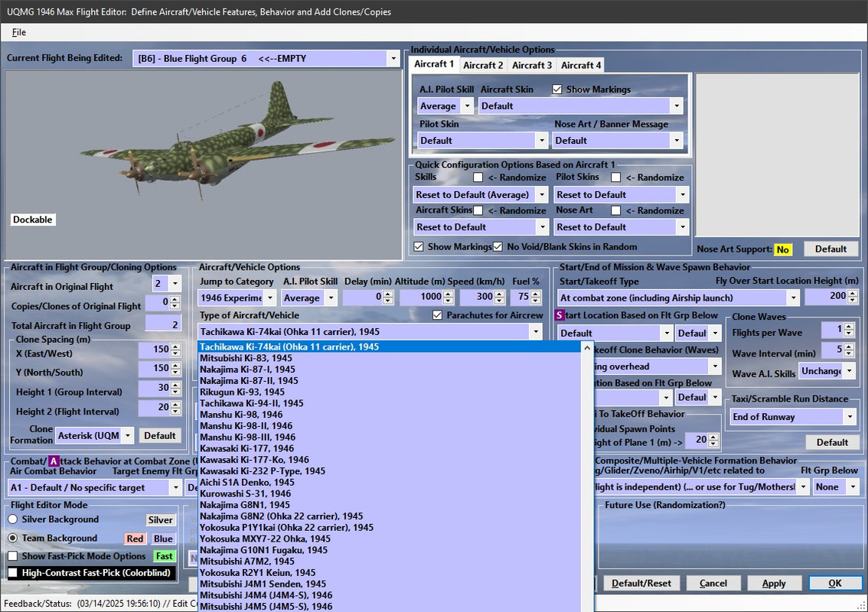Click the Altitude (m) input field
This screenshot has width=868, height=612.
[x=421, y=297]
